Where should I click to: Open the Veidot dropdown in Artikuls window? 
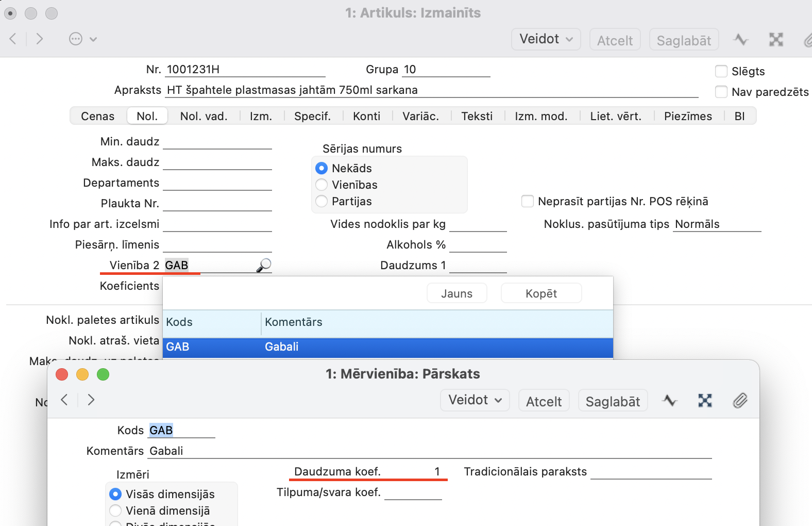pos(546,39)
